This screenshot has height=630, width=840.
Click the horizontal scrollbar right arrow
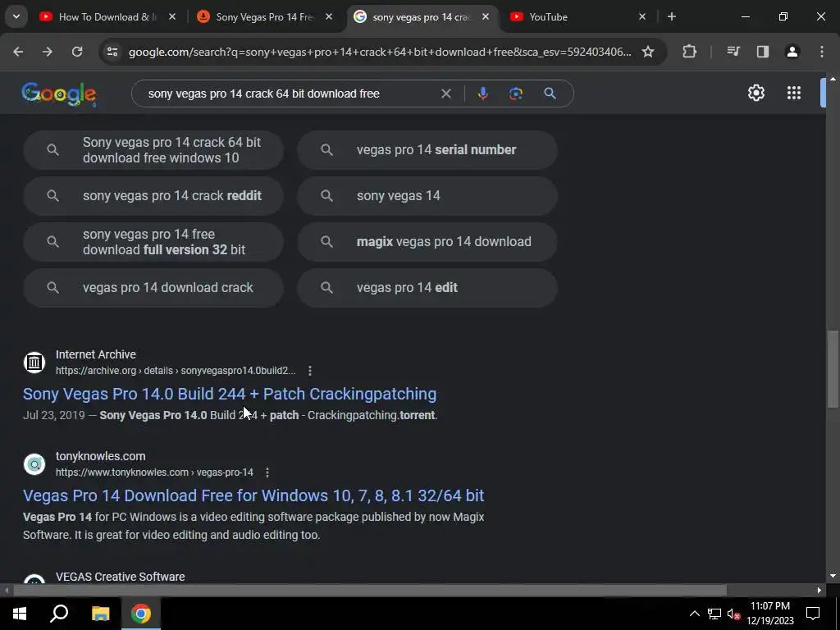(819, 590)
